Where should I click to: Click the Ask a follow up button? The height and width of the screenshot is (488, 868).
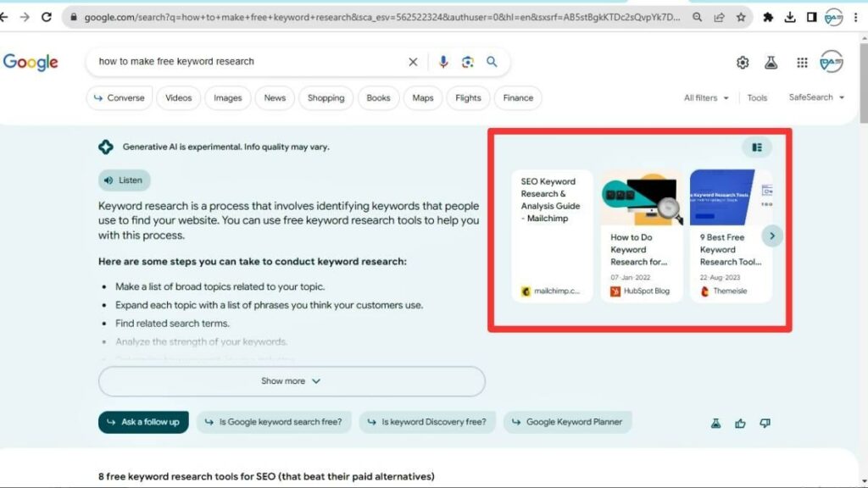(x=143, y=422)
